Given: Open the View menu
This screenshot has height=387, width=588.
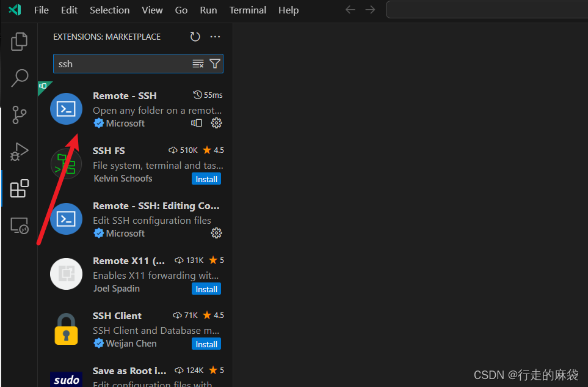Looking at the screenshot, I should tap(152, 10).
